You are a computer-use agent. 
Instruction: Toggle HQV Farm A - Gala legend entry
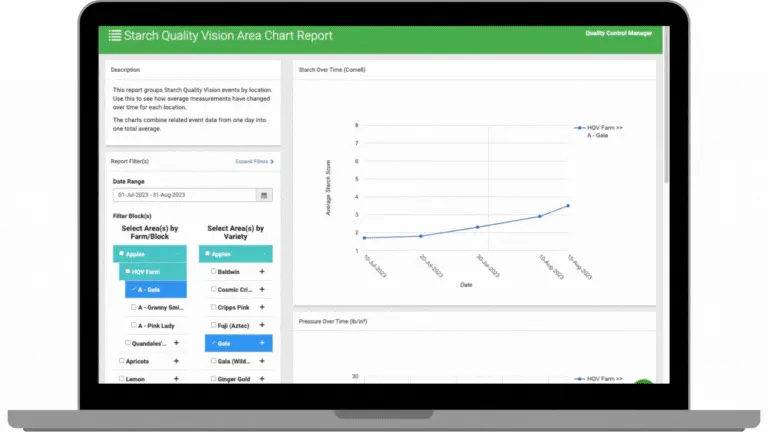pos(599,131)
